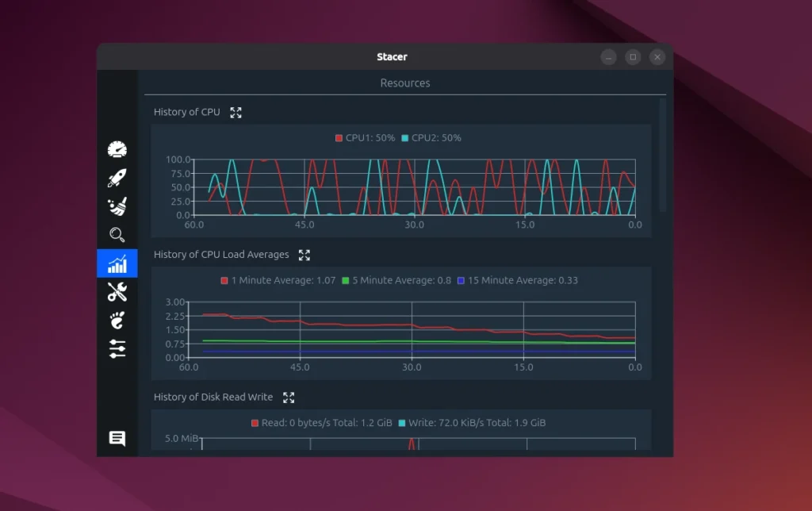Click the Feedback chat bubble icon
The width and height of the screenshot is (812, 511).
(117, 439)
